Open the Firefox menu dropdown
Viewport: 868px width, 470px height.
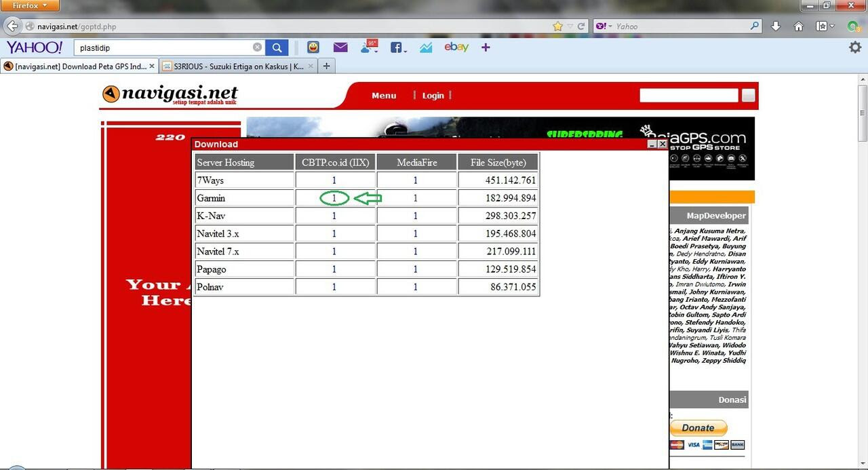pyautogui.click(x=30, y=5)
